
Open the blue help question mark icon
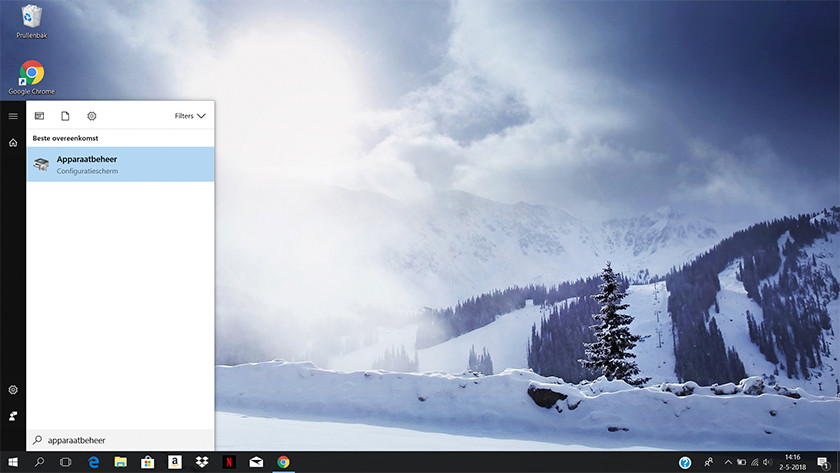click(x=685, y=462)
